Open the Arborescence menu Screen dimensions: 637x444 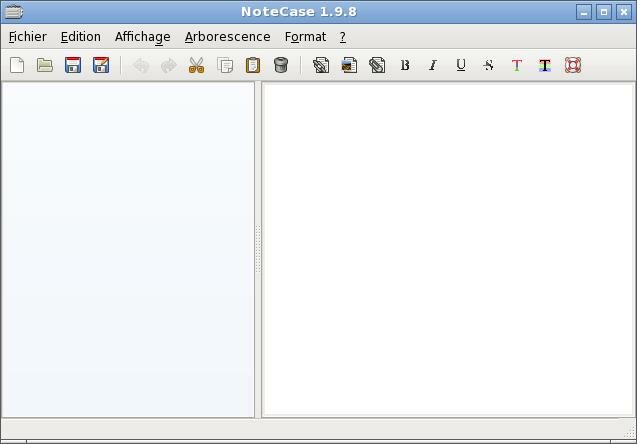228,37
